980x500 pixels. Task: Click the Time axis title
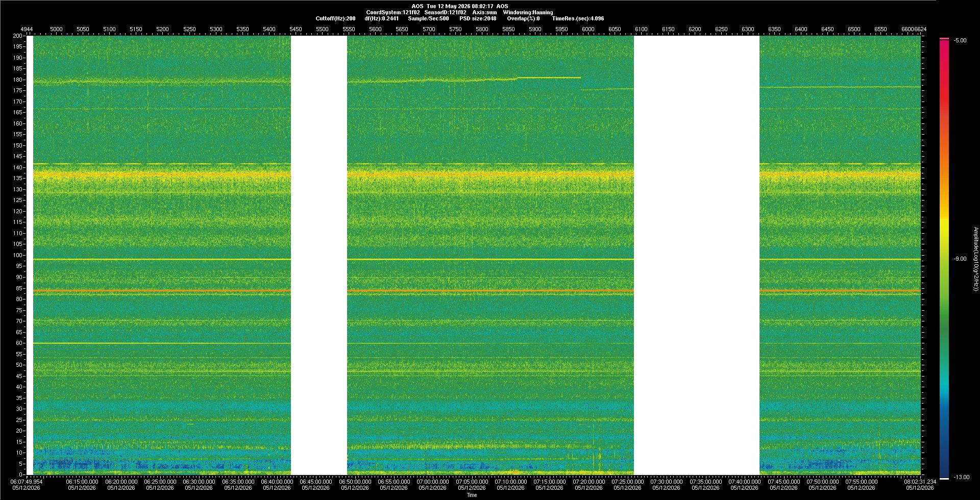coord(472,495)
